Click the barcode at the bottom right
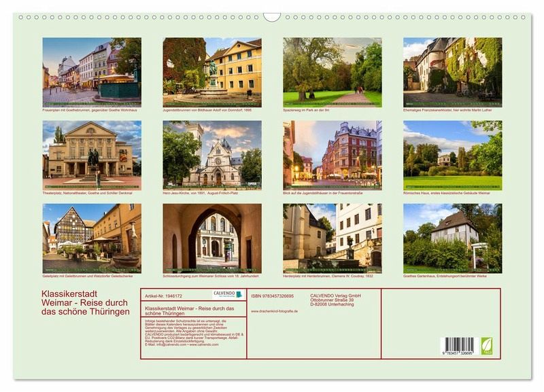Screen dimensions: 544x392 [457, 346]
